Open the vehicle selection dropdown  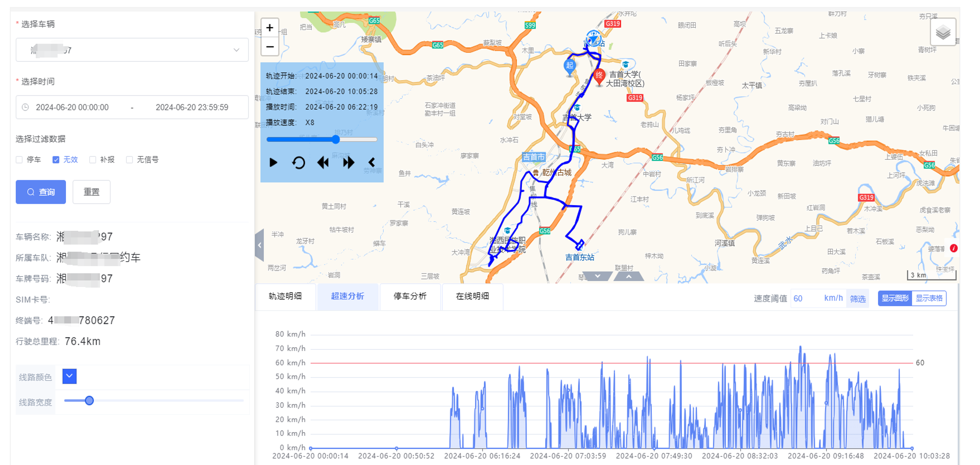(132, 50)
